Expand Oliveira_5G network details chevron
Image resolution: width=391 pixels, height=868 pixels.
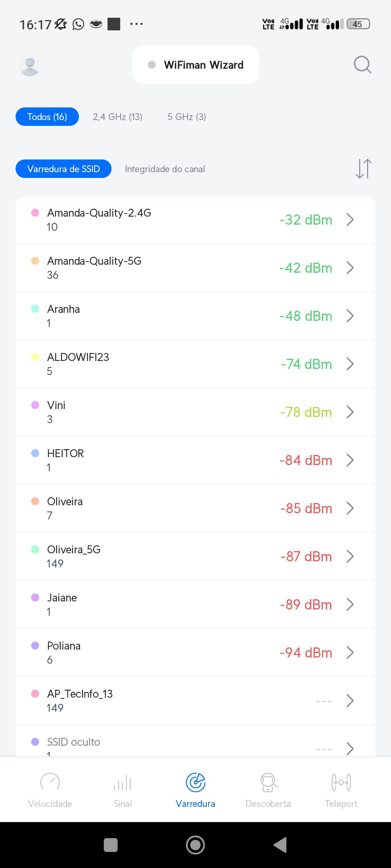coord(350,556)
